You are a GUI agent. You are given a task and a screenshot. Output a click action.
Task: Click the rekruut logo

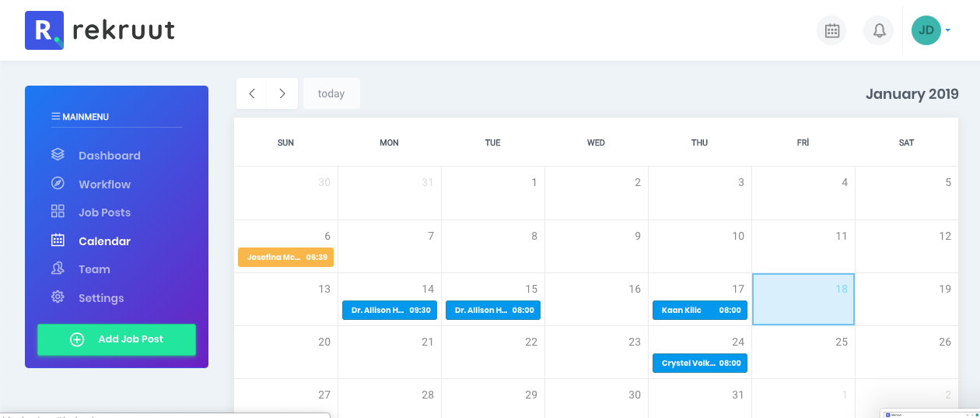point(100,30)
